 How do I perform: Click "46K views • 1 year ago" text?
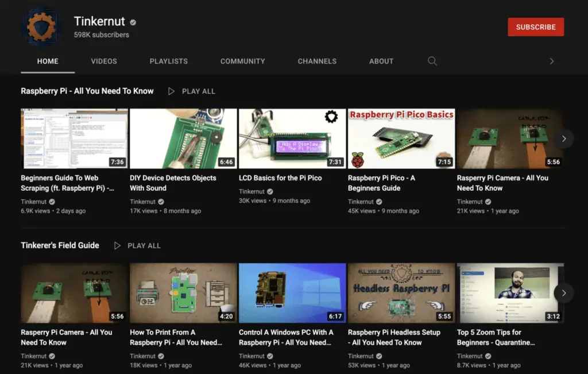(270, 365)
